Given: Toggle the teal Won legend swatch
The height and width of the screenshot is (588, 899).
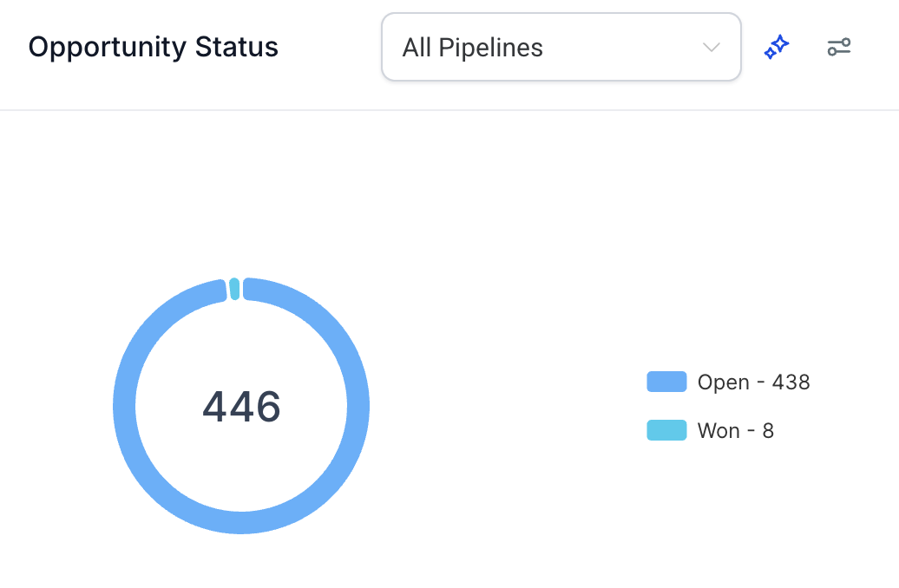Looking at the screenshot, I should point(666,430).
